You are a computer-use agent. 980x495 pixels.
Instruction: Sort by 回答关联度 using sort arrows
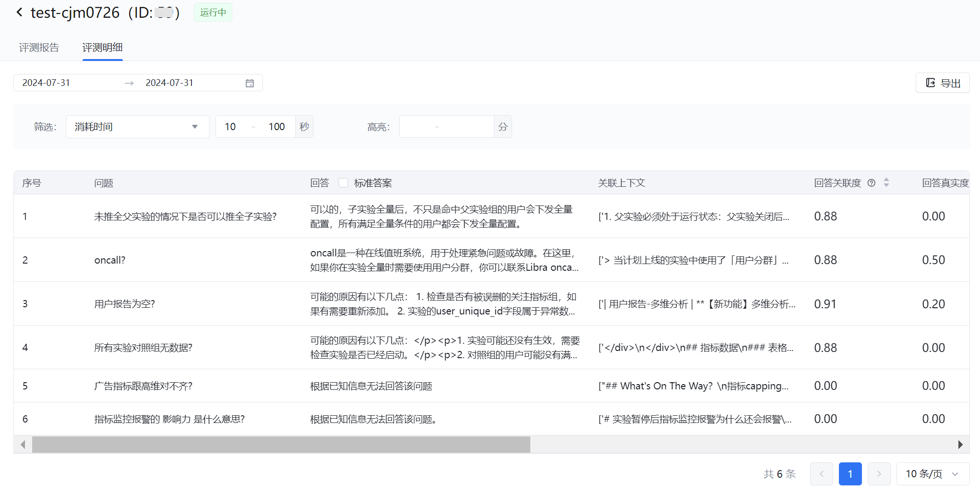886,182
